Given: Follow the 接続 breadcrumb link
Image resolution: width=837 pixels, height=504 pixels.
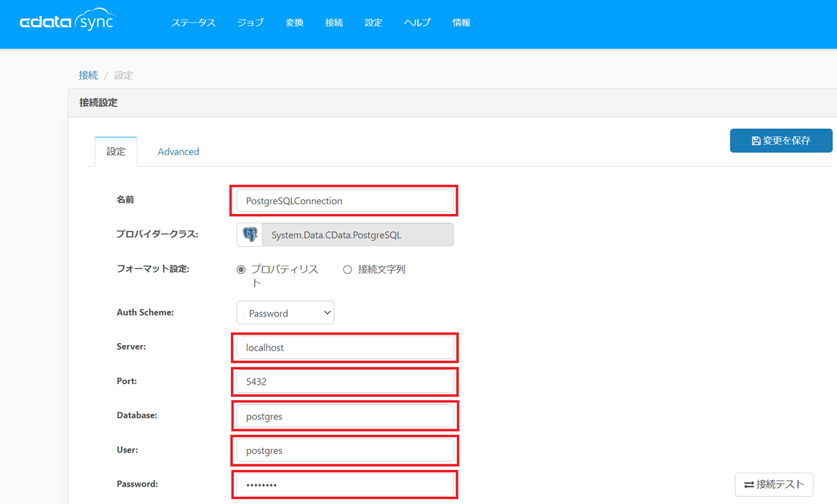Looking at the screenshot, I should pos(88,75).
